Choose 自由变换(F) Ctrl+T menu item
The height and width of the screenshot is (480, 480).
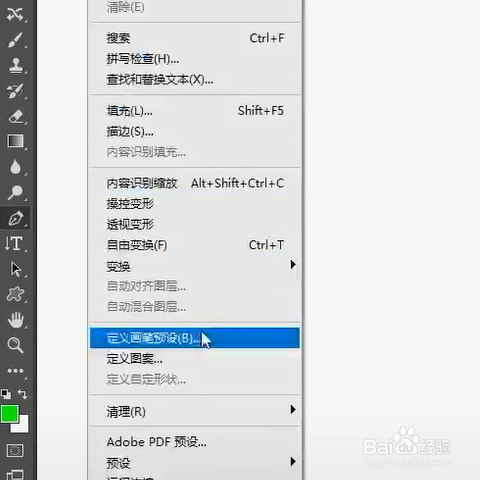[195, 245]
